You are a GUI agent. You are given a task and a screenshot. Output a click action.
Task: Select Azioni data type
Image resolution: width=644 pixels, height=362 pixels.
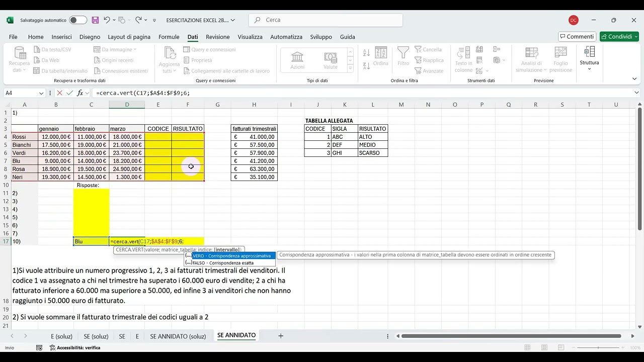297,60
